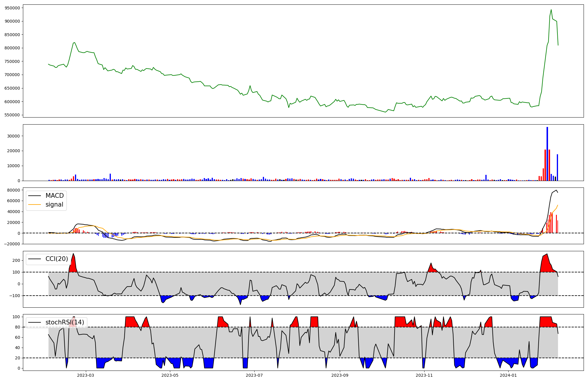The image size is (588, 382).
Task: Click the 2024-01 date tick label
Action: coord(508,375)
